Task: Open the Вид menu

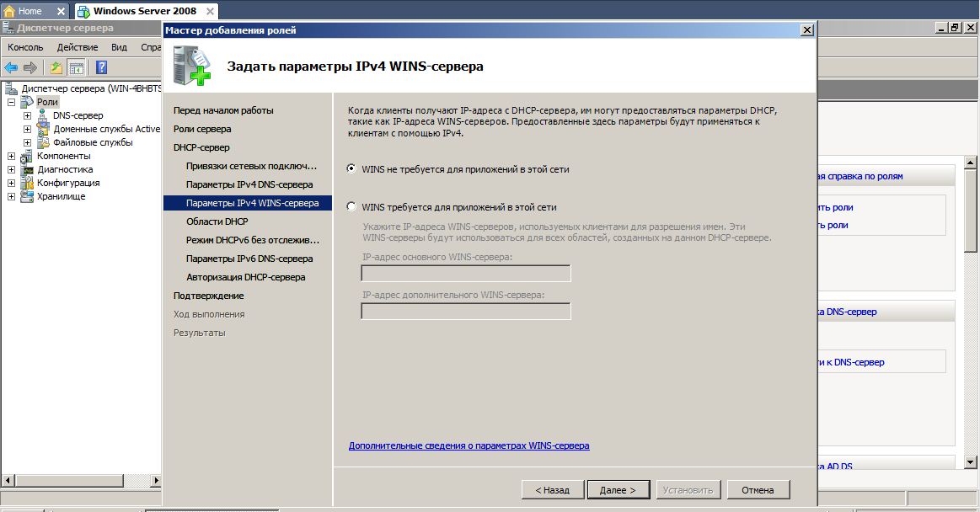Action: coord(119,47)
